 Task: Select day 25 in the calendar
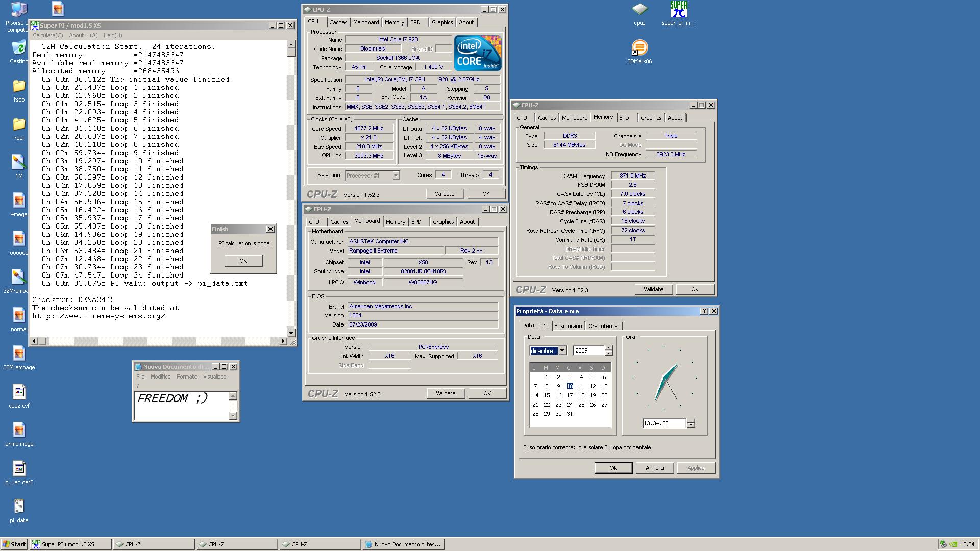point(581,405)
